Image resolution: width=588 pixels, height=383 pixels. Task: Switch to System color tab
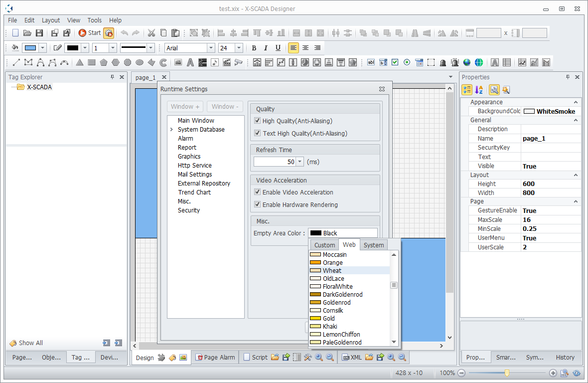pos(374,245)
